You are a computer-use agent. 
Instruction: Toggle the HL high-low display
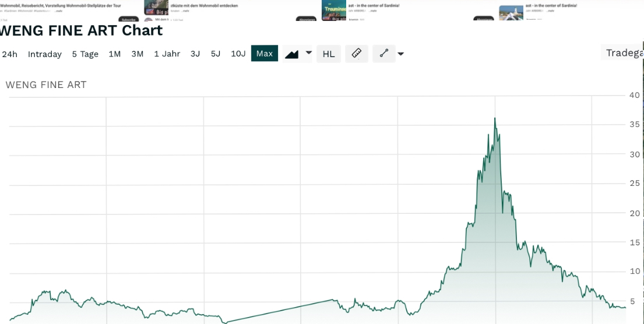[x=329, y=54]
